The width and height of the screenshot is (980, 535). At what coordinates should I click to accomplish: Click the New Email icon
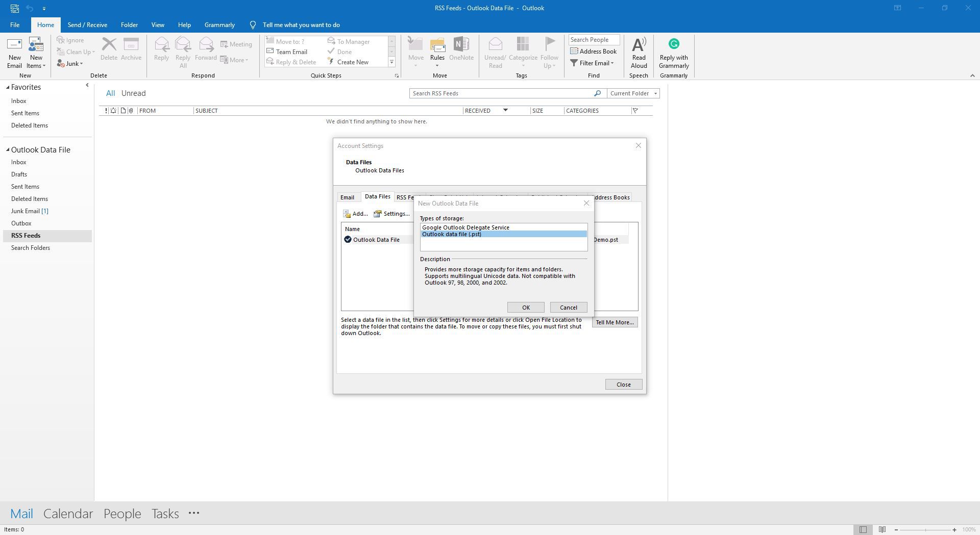point(14,53)
